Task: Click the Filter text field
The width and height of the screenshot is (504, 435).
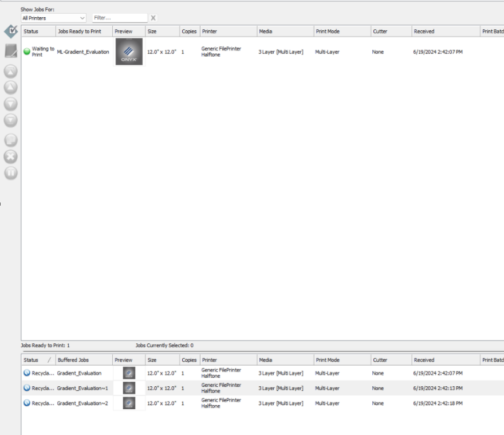Action: (119, 18)
